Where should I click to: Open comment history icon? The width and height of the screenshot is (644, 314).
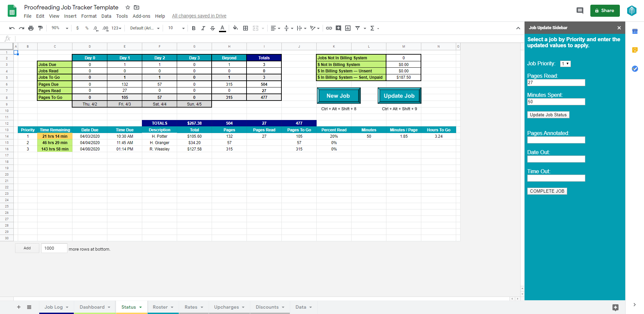tap(580, 11)
